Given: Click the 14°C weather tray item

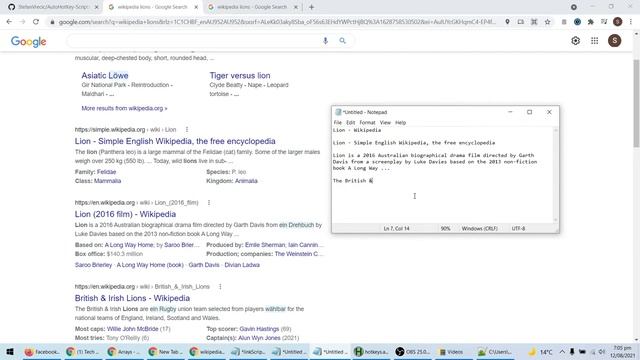Looking at the screenshot, I should (x=541, y=352).
